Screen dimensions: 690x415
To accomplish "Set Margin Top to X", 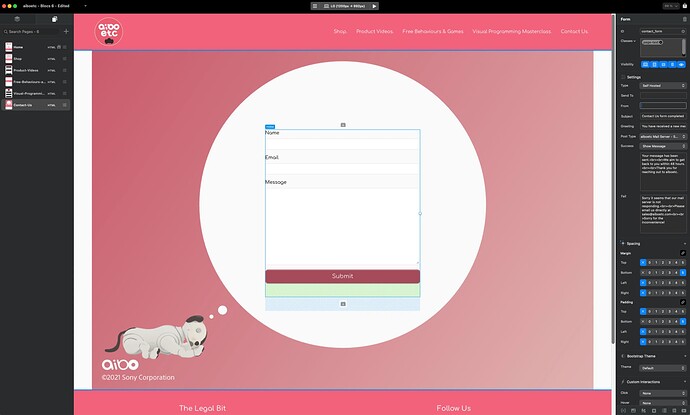I will [643, 263].
